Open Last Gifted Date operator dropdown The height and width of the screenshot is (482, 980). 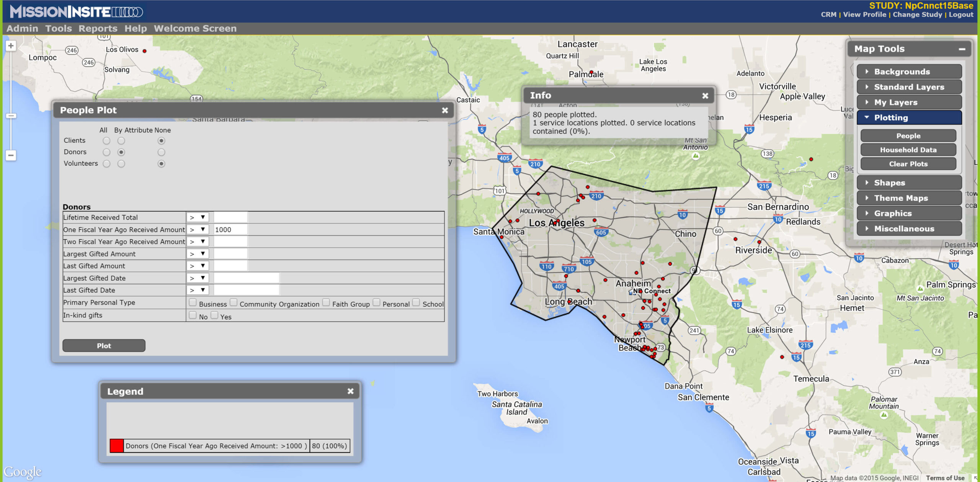198,290
